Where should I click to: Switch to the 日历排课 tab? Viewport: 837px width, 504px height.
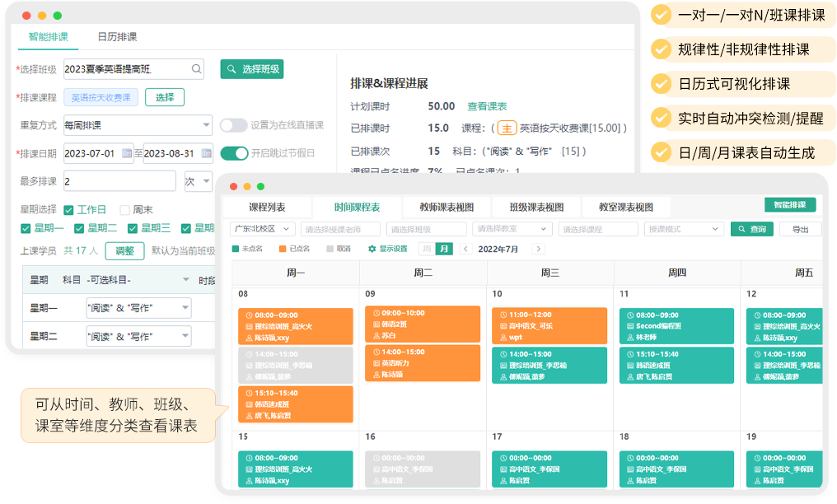tap(117, 37)
